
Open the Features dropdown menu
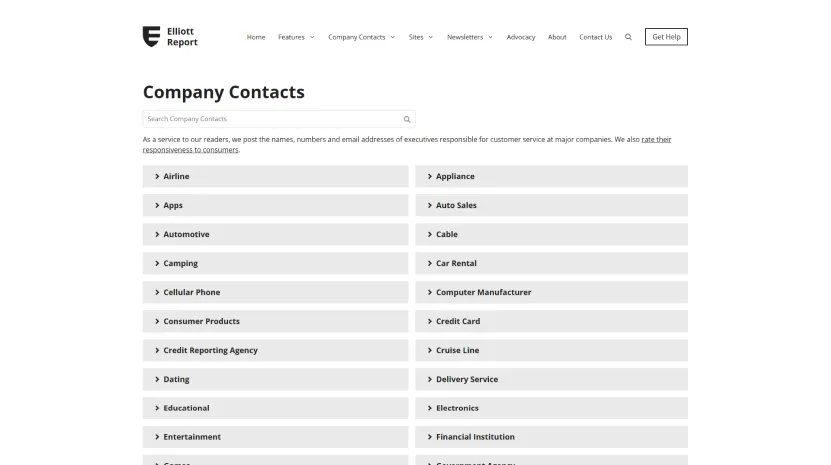pos(296,37)
